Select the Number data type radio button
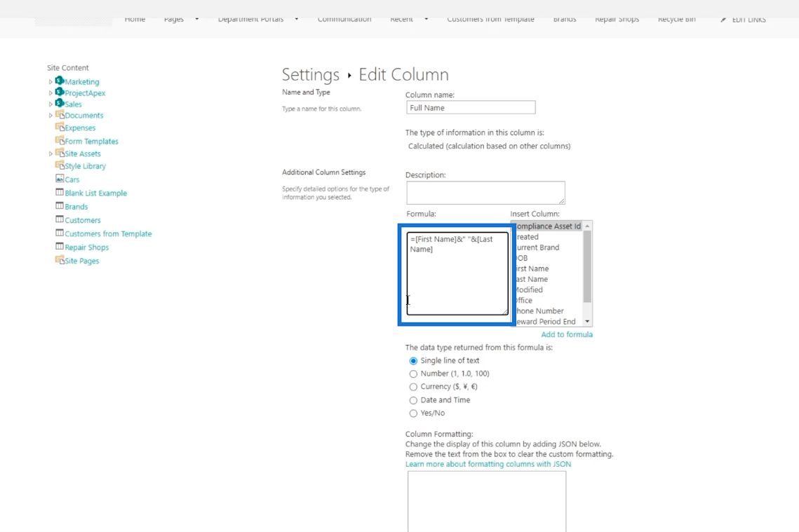The width and height of the screenshot is (799, 532). 413,374
